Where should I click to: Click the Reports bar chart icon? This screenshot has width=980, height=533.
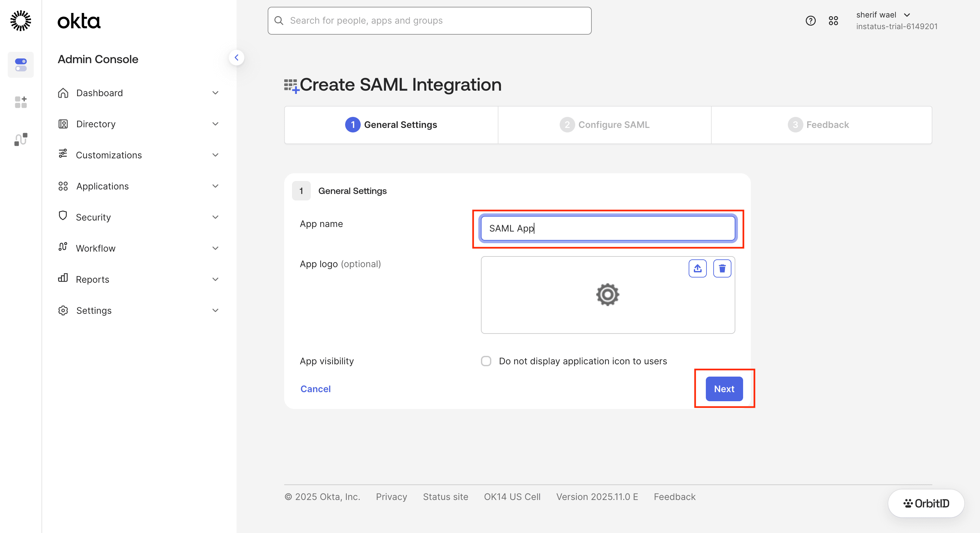pos(63,278)
